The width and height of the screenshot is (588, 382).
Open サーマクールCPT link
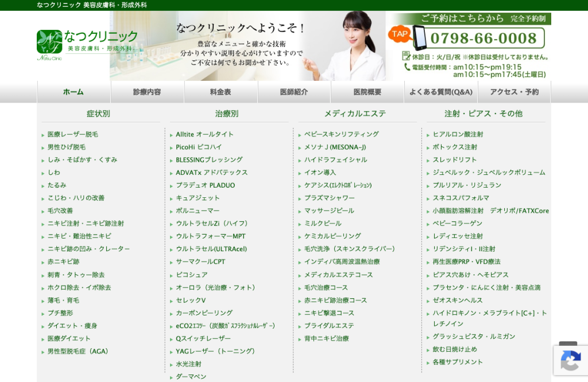pos(200,262)
